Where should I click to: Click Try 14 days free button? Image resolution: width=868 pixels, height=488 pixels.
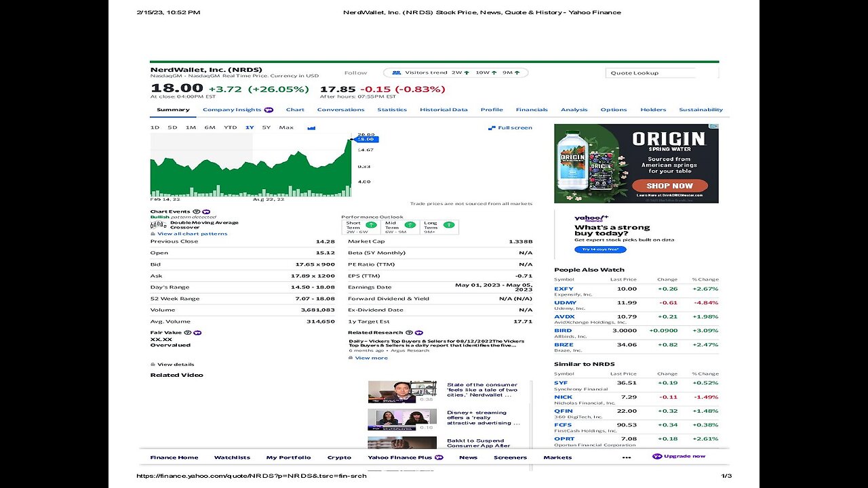click(x=600, y=249)
